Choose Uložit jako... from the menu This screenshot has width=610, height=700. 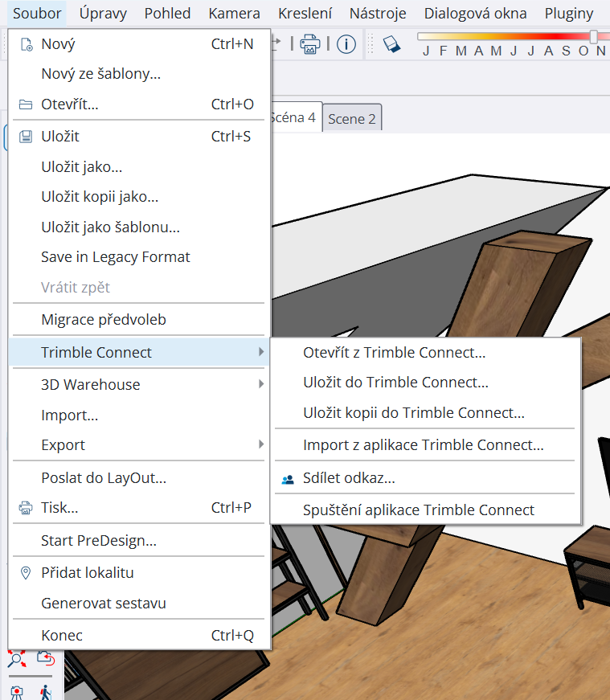[x=81, y=167]
